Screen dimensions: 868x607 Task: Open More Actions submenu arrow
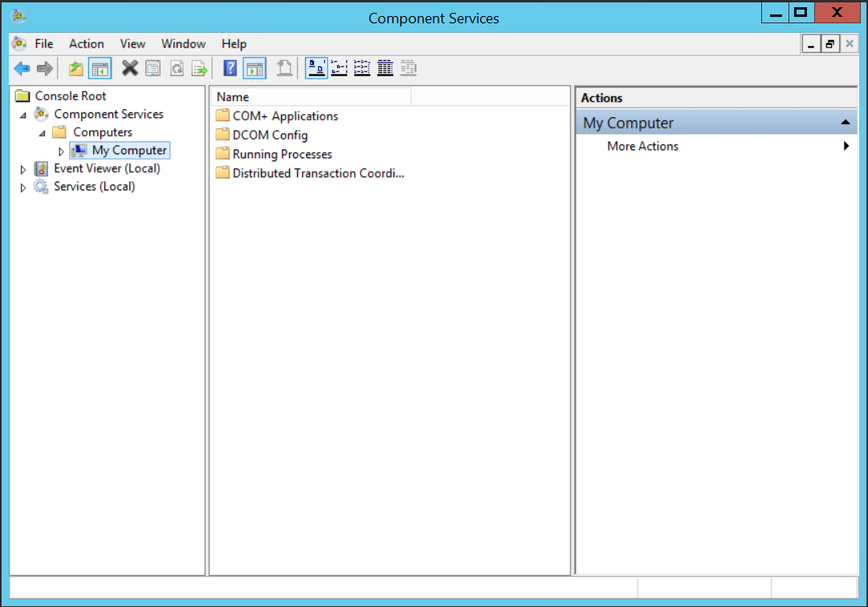click(x=846, y=146)
